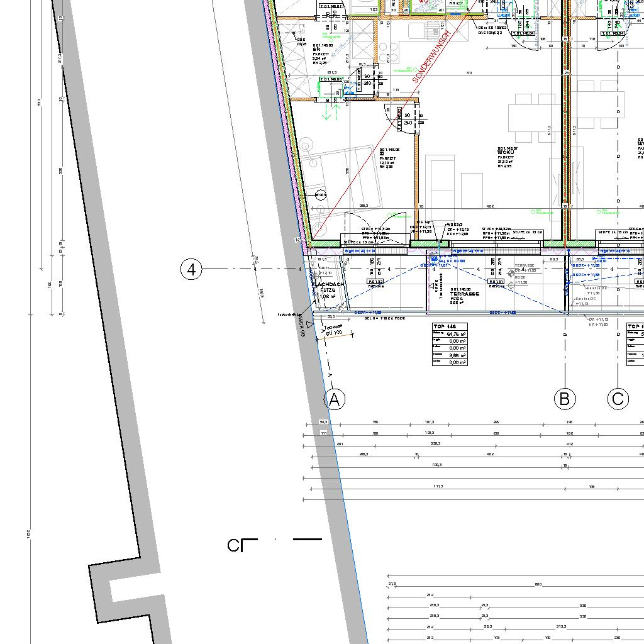
Task: Click the F.01.31 window tag box
Action: click(496, 281)
